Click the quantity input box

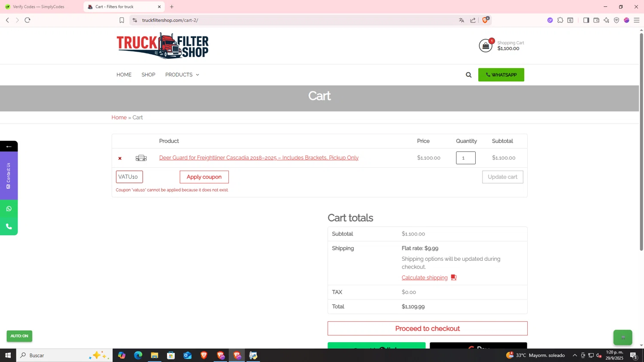click(465, 158)
